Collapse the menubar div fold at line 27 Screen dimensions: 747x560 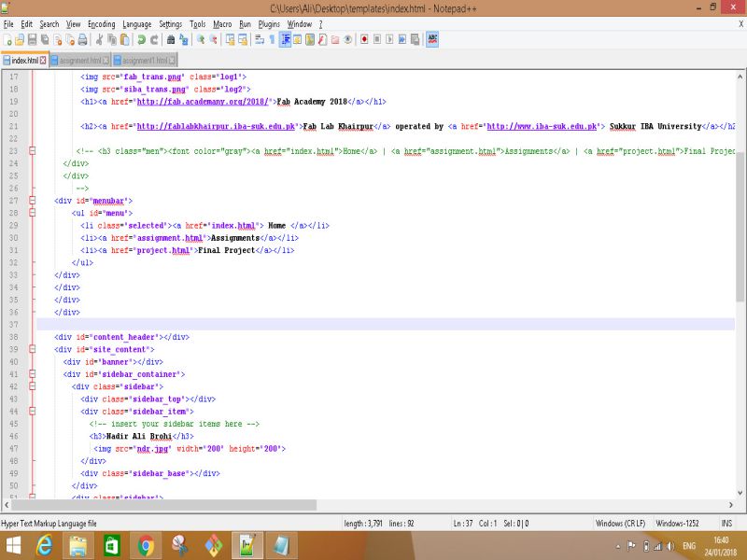click(32, 201)
